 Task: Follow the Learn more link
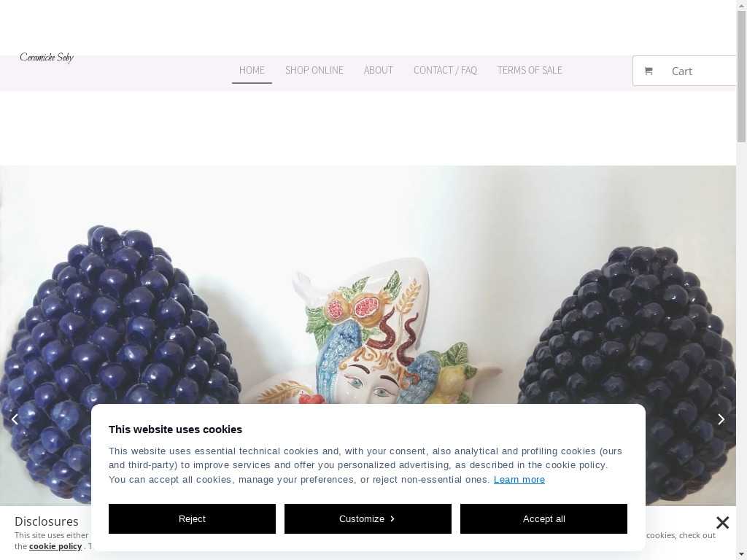point(519,480)
